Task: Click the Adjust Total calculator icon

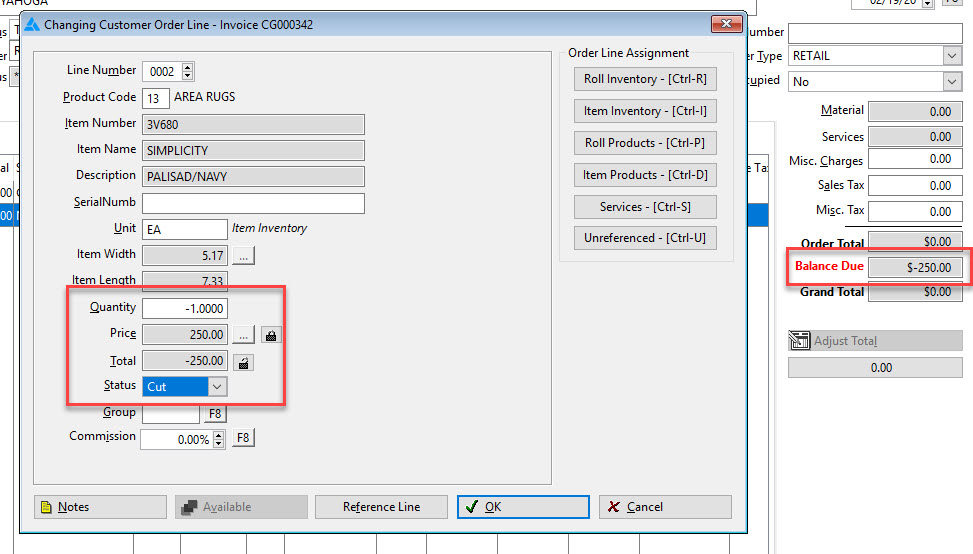Action: tap(799, 341)
